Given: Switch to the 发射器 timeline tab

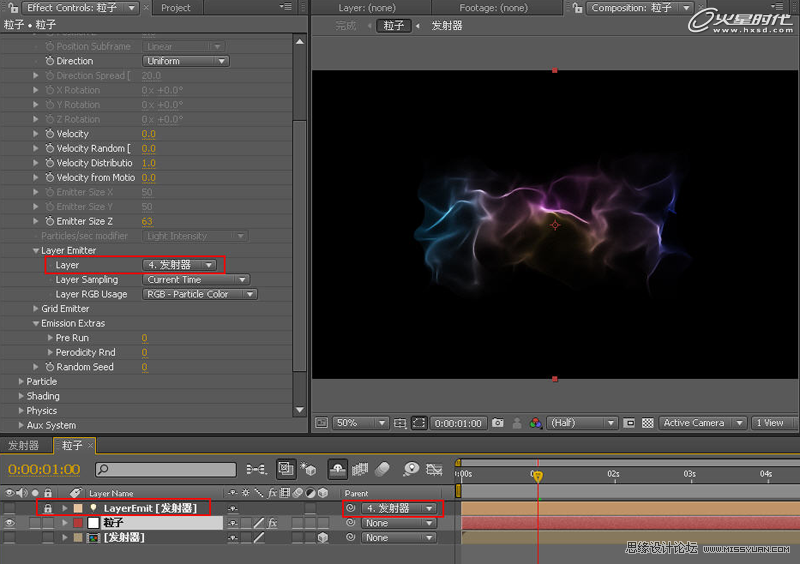Looking at the screenshot, I should 23,445.
